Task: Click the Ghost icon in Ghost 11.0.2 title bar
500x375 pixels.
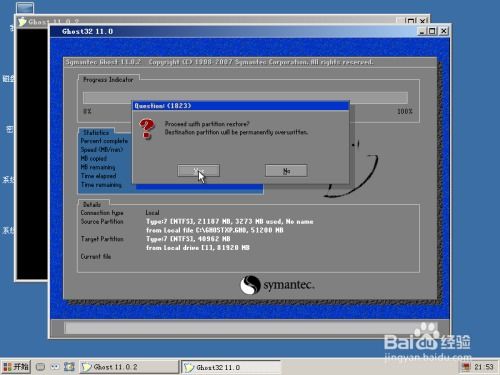Action: tap(22, 22)
